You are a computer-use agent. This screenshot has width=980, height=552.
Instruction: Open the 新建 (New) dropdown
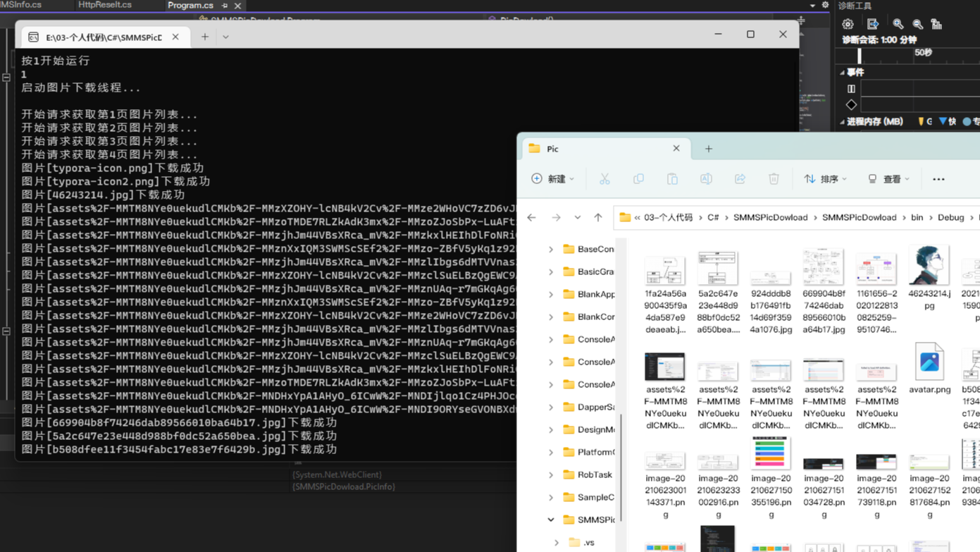coord(553,179)
